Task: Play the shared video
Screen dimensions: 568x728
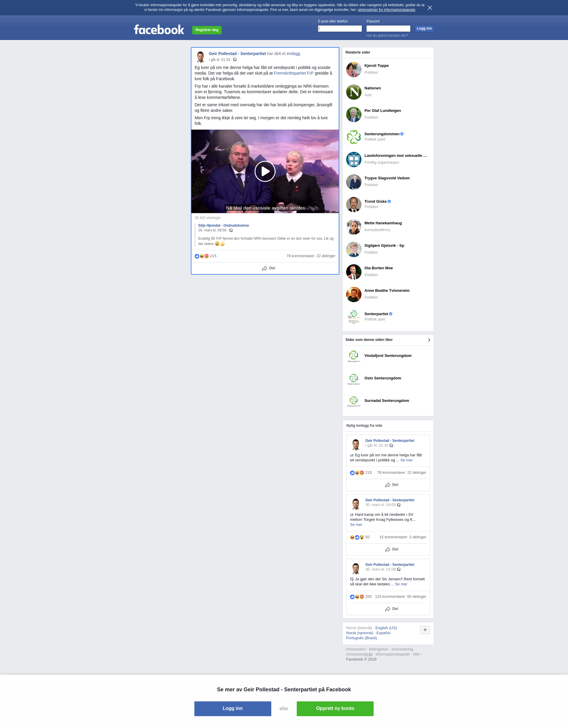Action: (x=265, y=171)
